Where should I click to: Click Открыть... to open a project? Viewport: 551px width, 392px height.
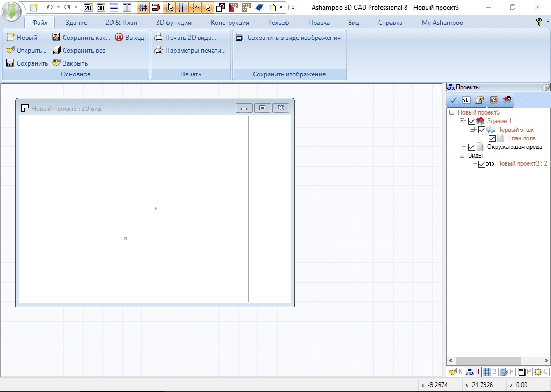[26, 51]
